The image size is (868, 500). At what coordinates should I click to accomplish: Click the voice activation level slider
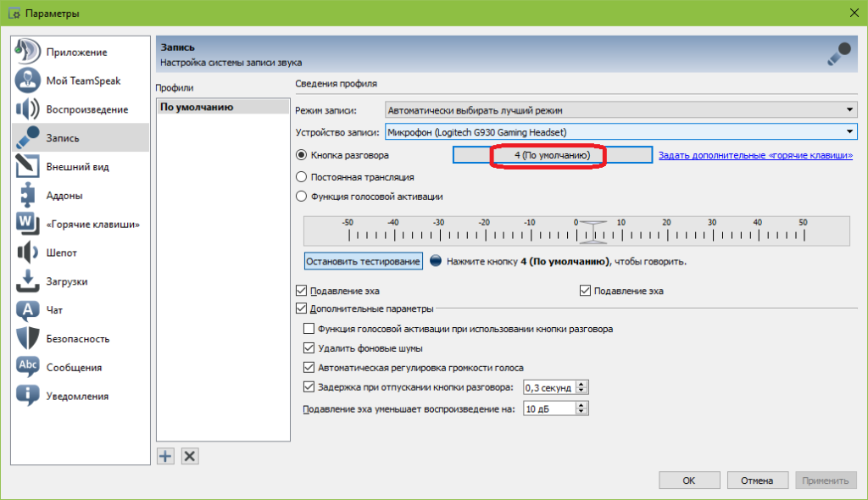tap(576, 230)
